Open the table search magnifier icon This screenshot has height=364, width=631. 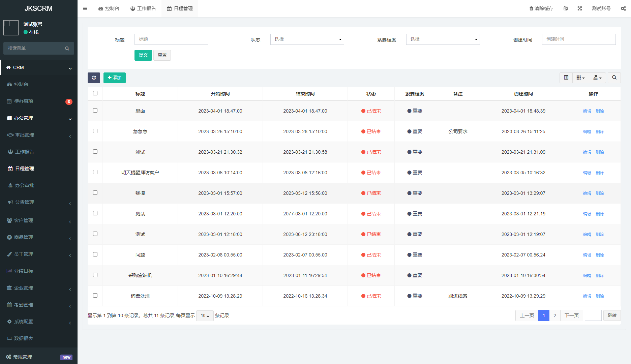pyautogui.click(x=614, y=78)
